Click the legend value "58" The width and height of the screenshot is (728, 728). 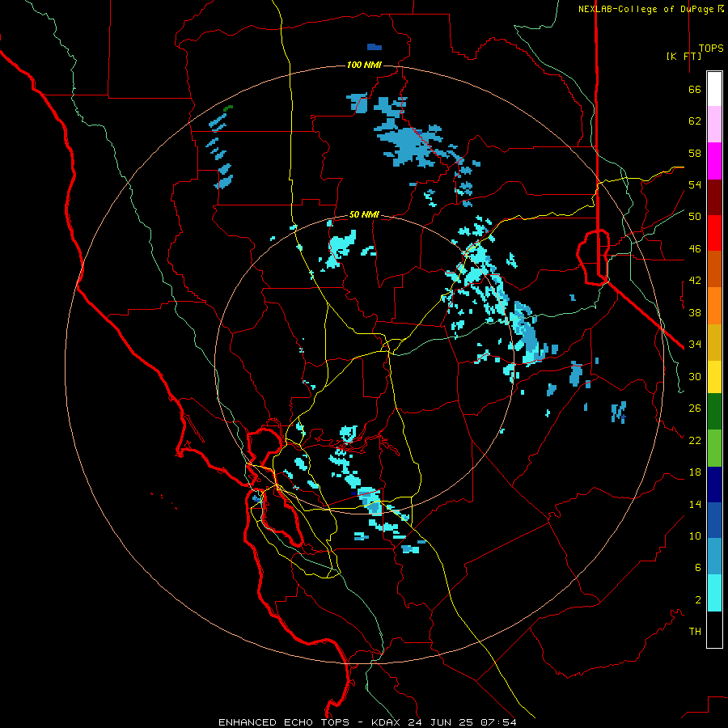pyautogui.click(x=695, y=153)
